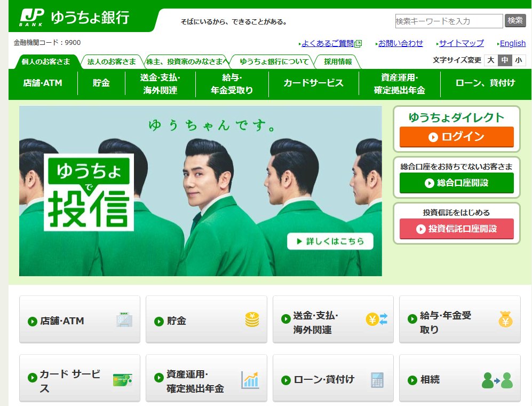
Task: Click the orange ログイン button
Action: [x=456, y=137]
